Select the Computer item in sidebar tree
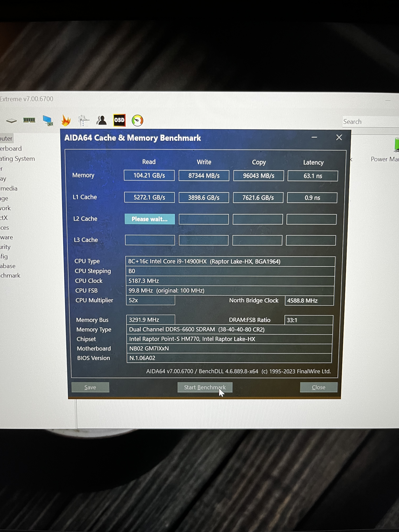The width and height of the screenshot is (399, 532). click(x=6, y=139)
